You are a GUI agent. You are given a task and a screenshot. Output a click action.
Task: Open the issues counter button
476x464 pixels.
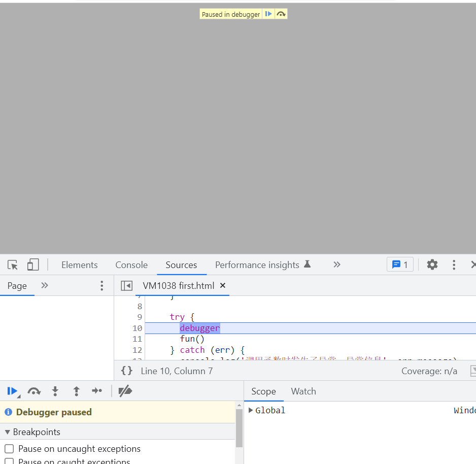pyautogui.click(x=400, y=264)
